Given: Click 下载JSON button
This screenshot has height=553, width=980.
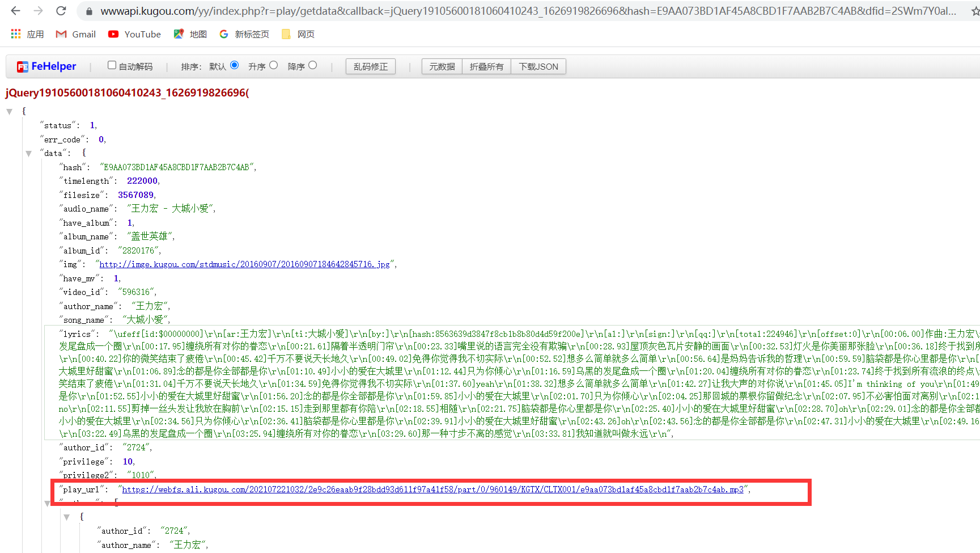Looking at the screenshot, I should click(x=538, y=66).
